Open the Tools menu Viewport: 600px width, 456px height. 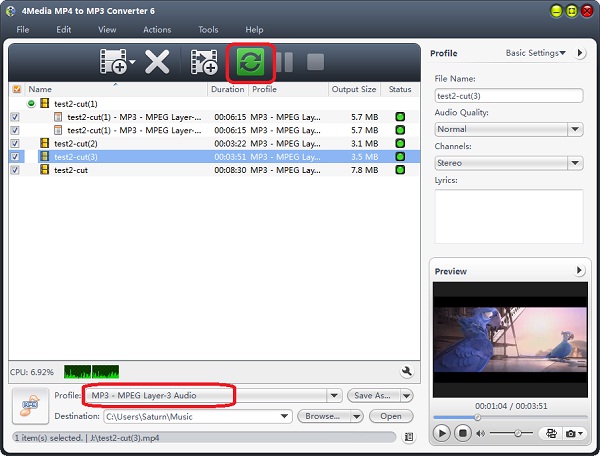tap(208, 30)
